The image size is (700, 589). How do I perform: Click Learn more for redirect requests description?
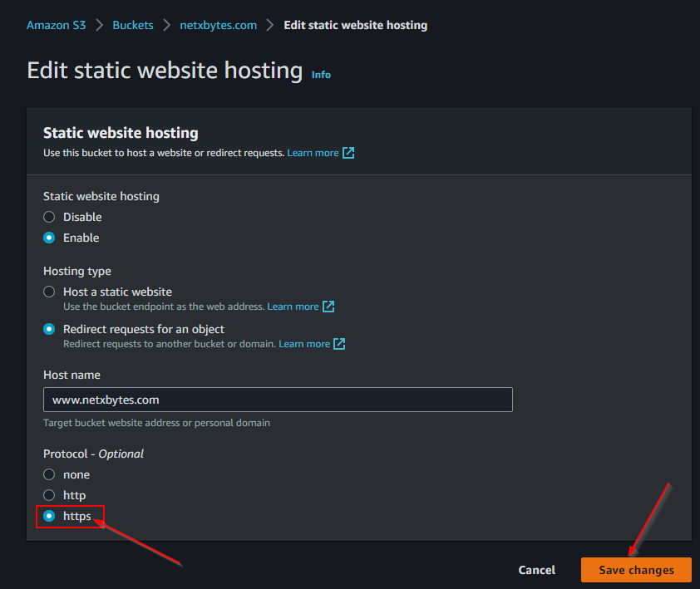point(304,344)
